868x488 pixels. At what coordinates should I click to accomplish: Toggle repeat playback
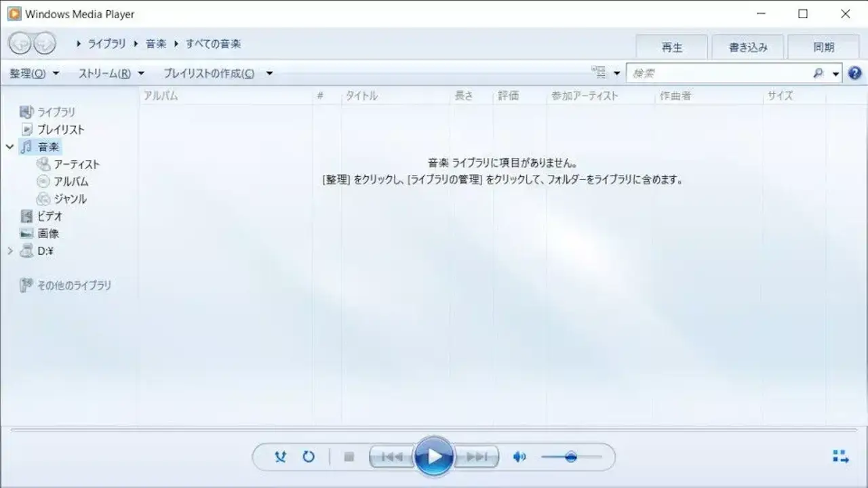point(309,457)
